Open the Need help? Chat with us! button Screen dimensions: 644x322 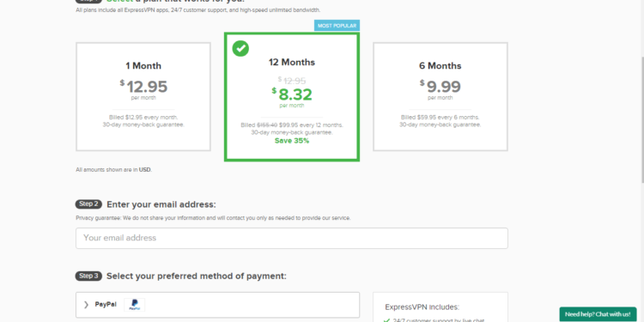[598, 314]
